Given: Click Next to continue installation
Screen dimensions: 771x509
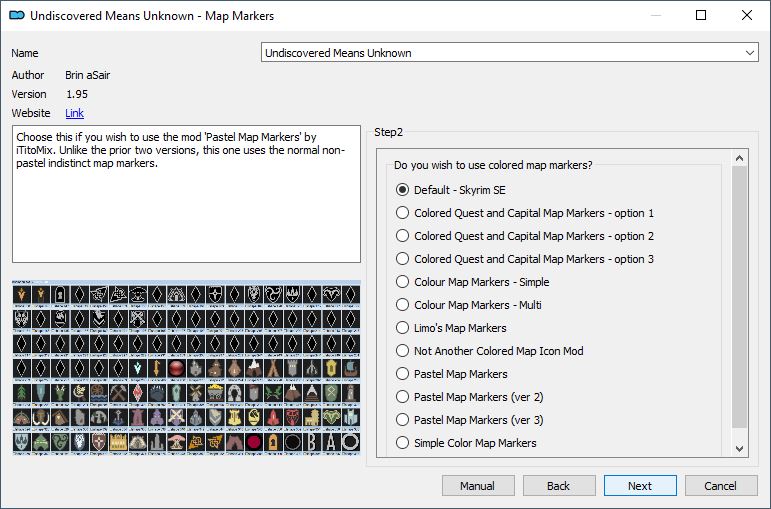Looking at the screenshot, I should coord(640,486).
